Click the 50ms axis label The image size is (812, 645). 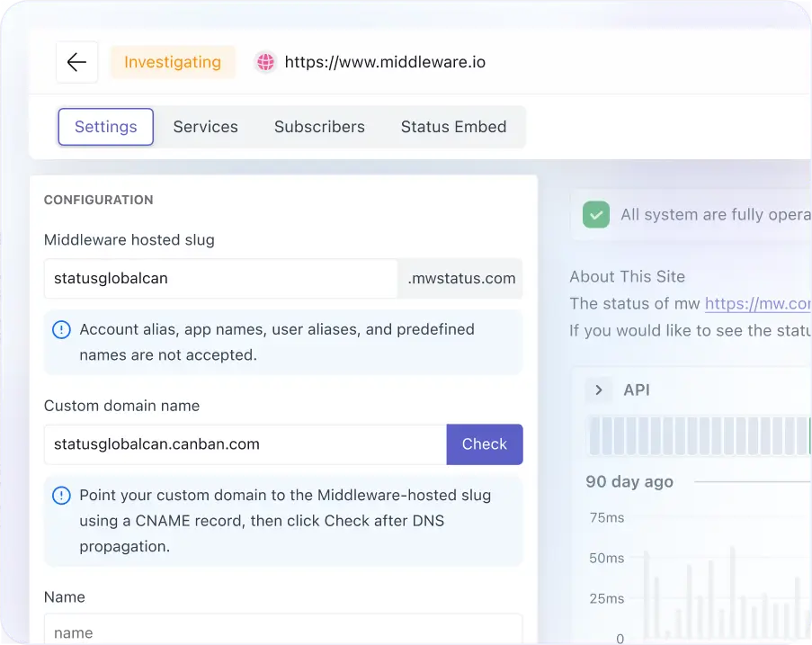[x=606, y=558]
